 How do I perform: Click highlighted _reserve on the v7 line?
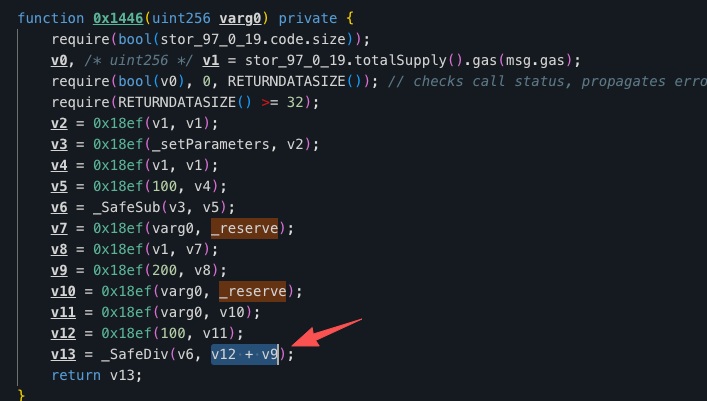(x=244, y=228)
